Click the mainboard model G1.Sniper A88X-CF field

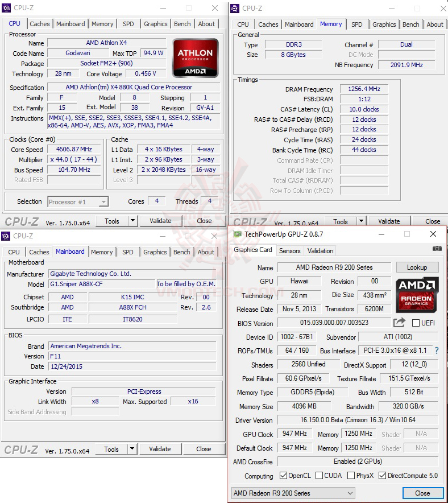pos(102,284)
